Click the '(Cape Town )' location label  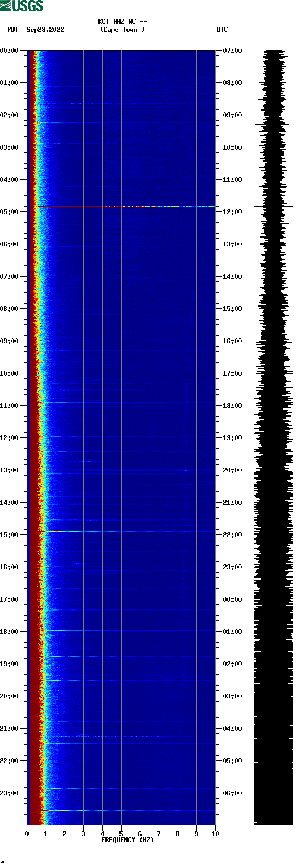[123, 30]
